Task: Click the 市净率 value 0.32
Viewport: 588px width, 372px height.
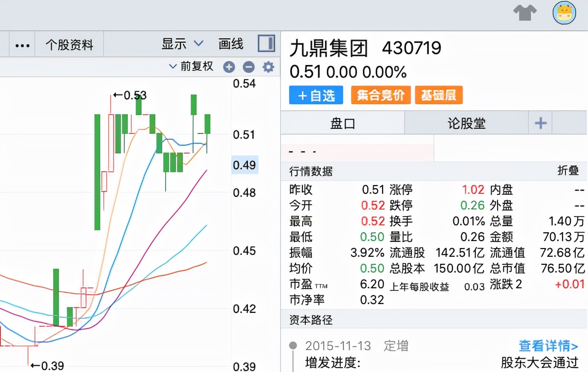Action: coord(372,300)
